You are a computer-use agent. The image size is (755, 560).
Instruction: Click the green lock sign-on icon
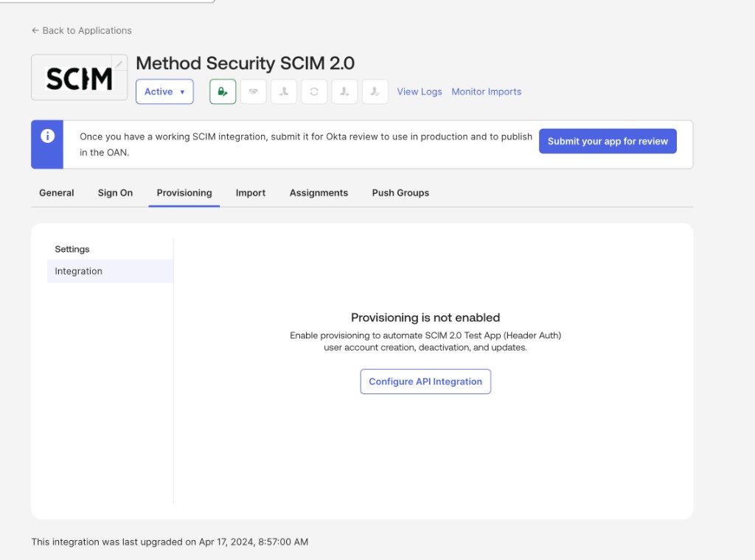pos(223,91)
